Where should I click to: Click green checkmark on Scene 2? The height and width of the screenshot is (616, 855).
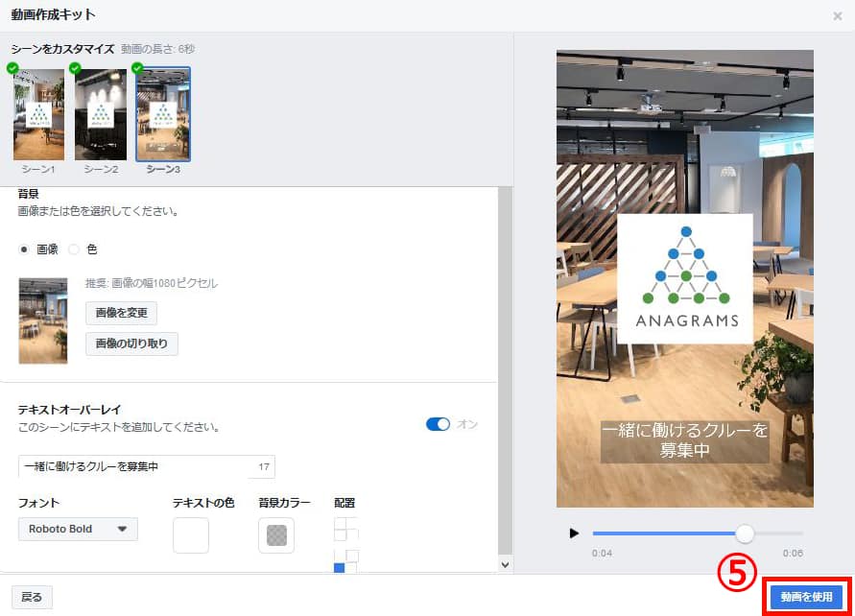point(75,68)
